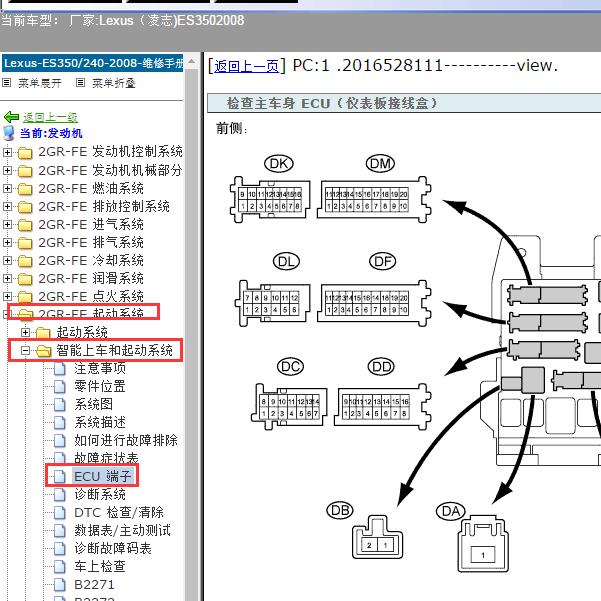Click folder icon for 2GR-FE 润滑系统
Screen dimensions: 601x601
(x=25, y=279)
